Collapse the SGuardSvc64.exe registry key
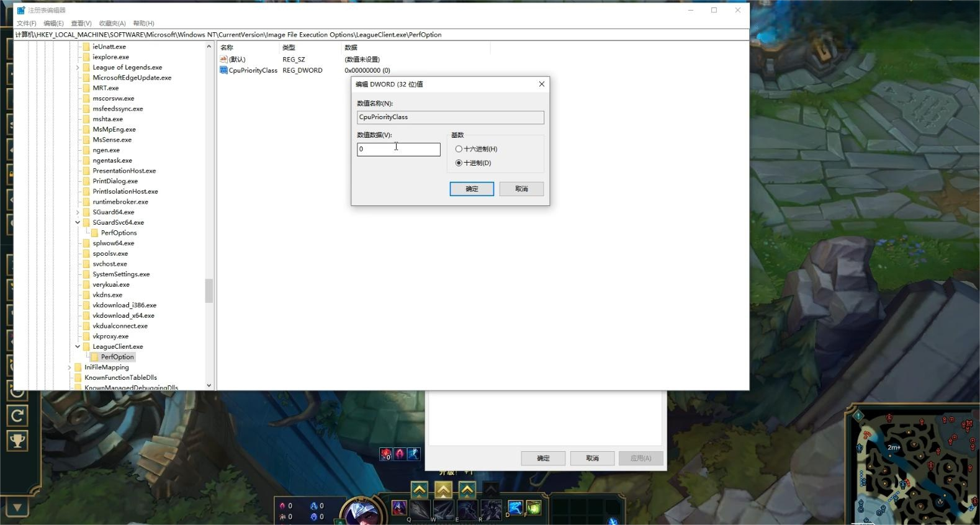 click(78, 222)
